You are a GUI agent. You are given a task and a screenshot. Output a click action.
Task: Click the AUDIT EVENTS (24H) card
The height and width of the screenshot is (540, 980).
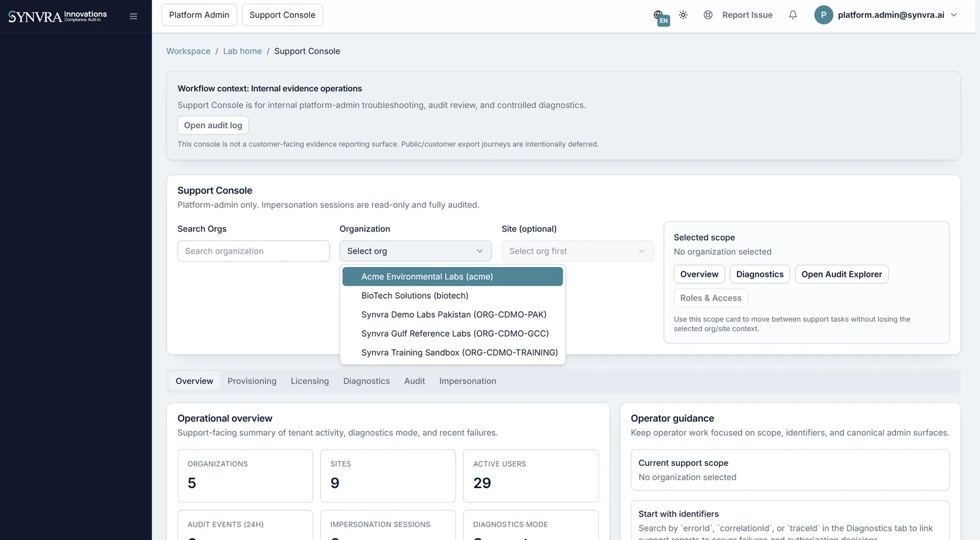coord(245,525)
